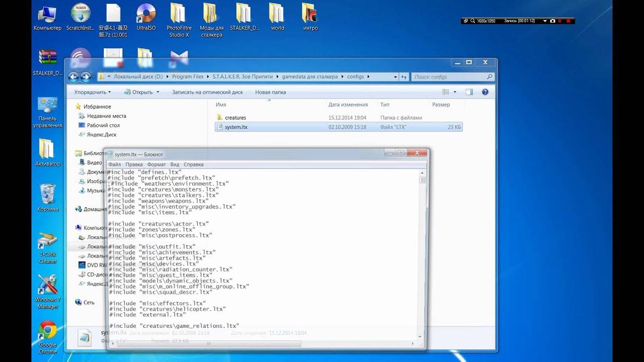Stop the screen recording
The height and width of the screenshot is (362, 644).
tap(569, 21)
